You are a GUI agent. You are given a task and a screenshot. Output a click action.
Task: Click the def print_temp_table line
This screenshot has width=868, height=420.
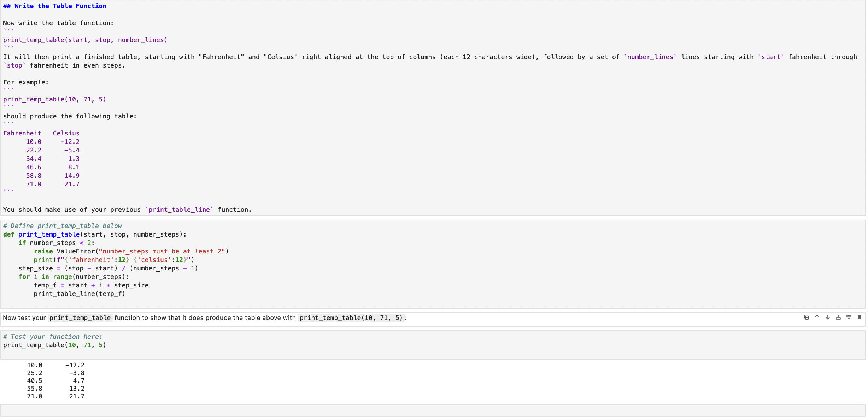(94, 234)
